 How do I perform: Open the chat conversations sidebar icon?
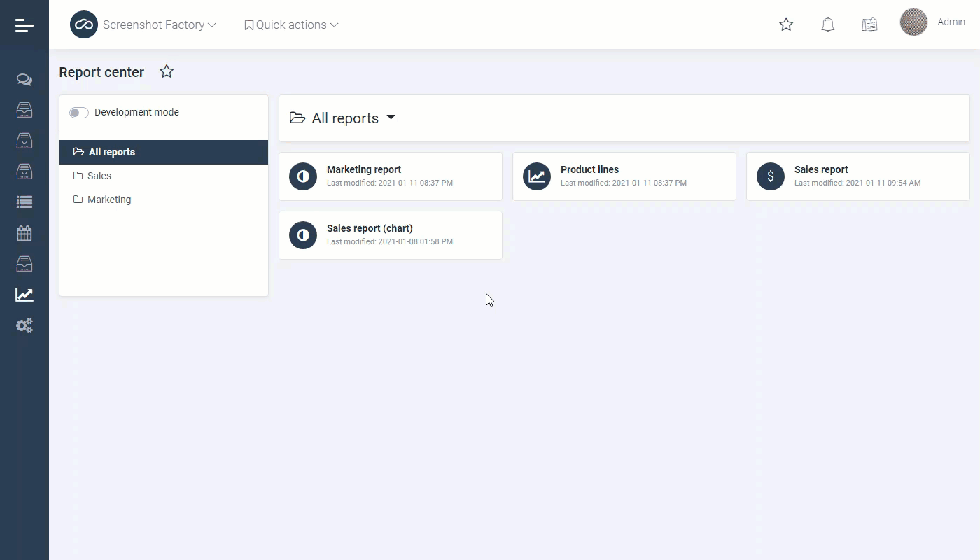pyautogui.click(x=24, y=80)
